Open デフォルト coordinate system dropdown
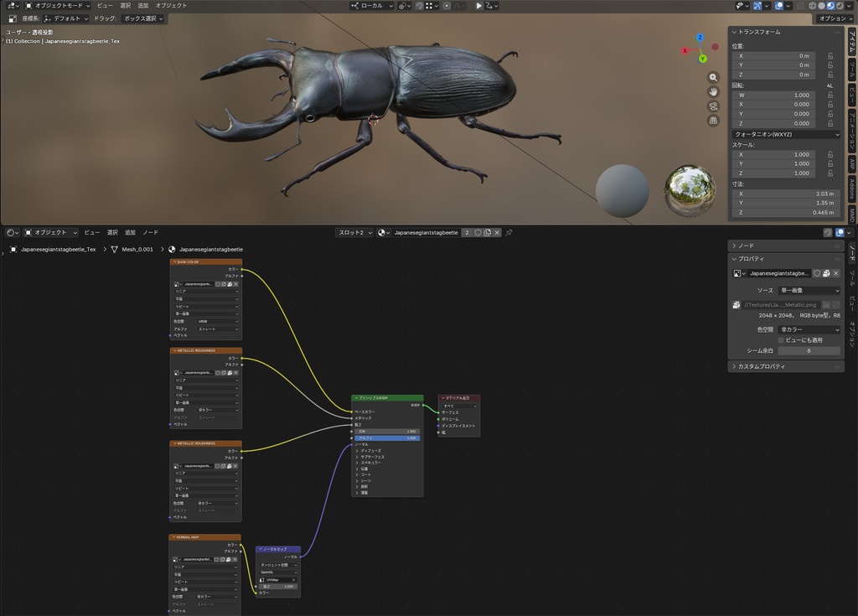The width and height of the screenshot is (858, 616). click(66, 18)
